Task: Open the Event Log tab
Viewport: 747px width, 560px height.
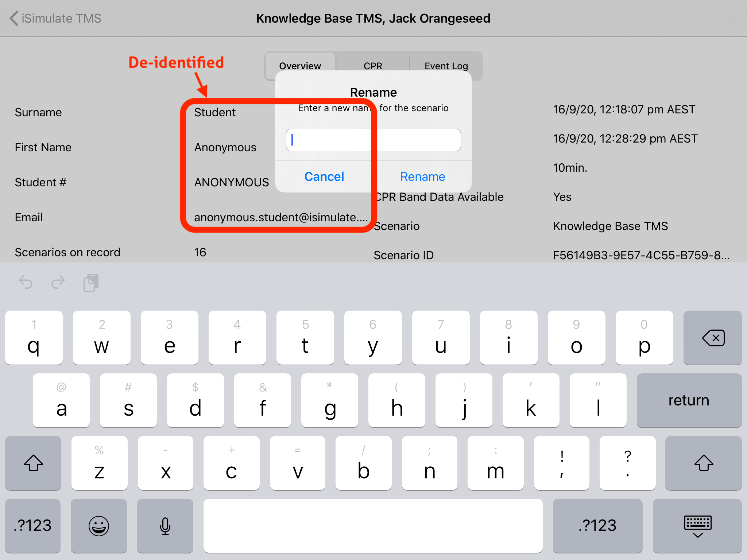Action: click(x=446, y=66)
